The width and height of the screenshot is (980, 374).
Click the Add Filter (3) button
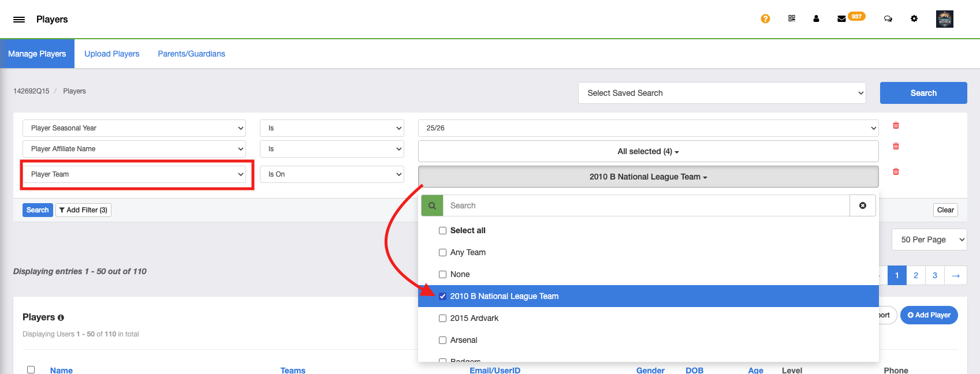click(x=83, y=210)
